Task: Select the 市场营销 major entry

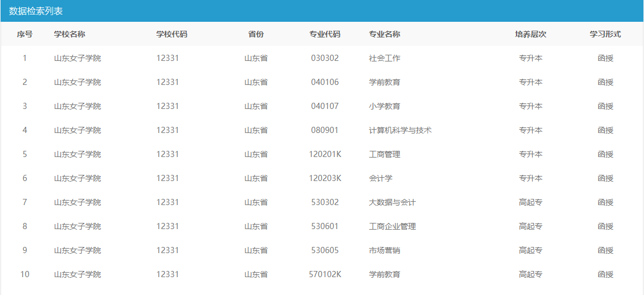Action: coord(385,250)
